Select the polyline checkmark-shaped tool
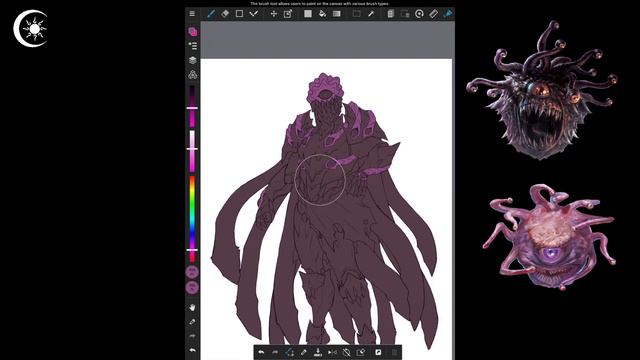Image resolution: width=640 pixels, height=360 pixels. tap(253, 13)
